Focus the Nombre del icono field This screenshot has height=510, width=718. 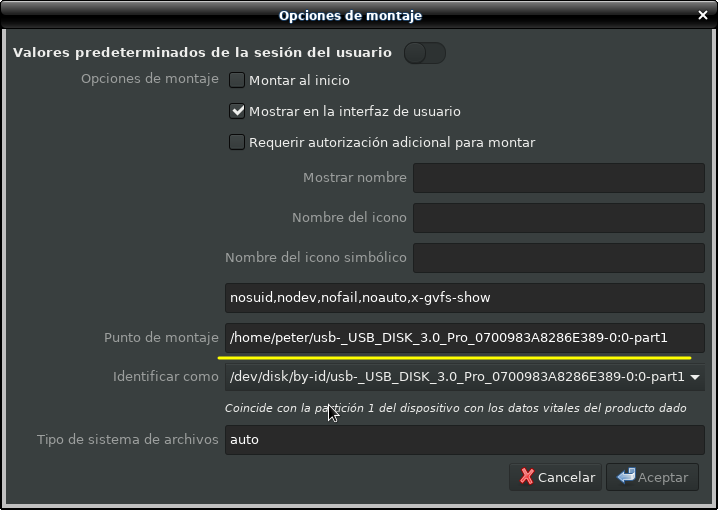[559, 217]
